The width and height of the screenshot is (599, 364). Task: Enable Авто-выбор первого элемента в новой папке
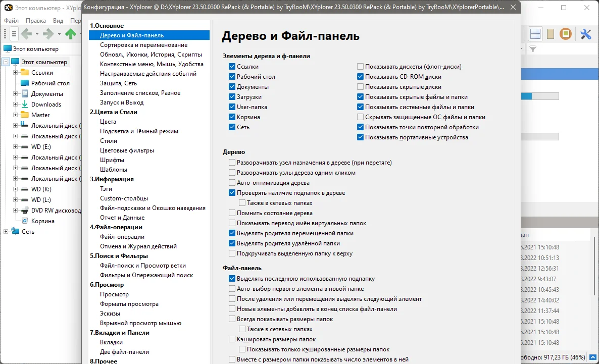pos(232,289)
